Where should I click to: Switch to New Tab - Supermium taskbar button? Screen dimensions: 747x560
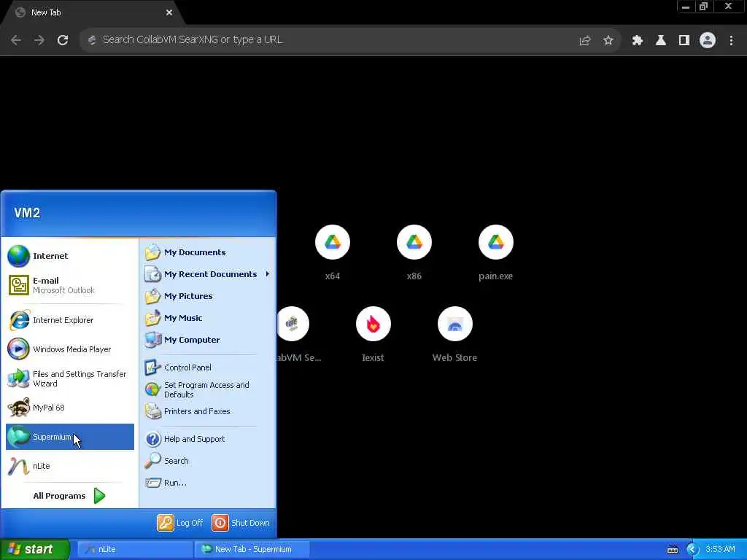pos(252,549)
